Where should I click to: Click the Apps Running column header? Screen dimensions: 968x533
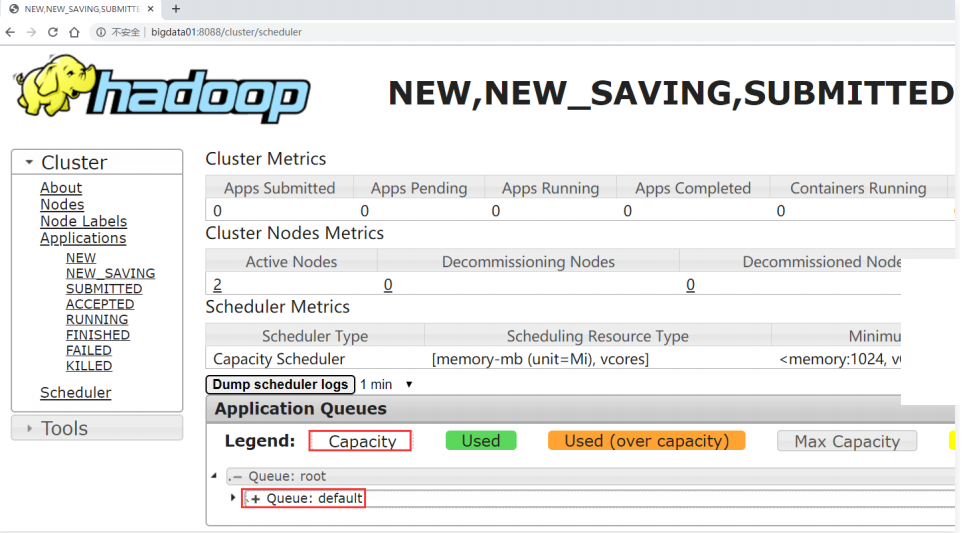[x=551, y=188]
